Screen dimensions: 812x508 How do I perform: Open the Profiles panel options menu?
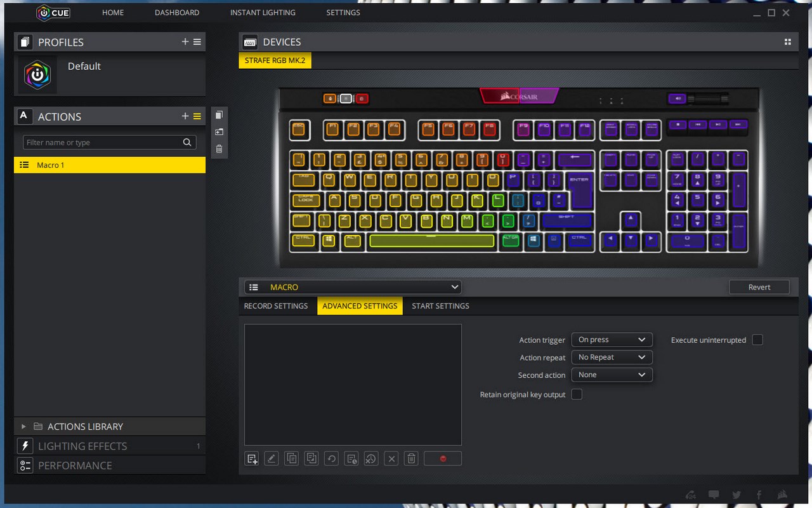(197, 42)
